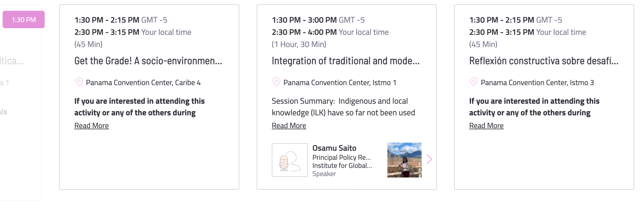Open Read More under Integration of traditional session
Screen dimensions: 644x208
click(x=289, y=125)
